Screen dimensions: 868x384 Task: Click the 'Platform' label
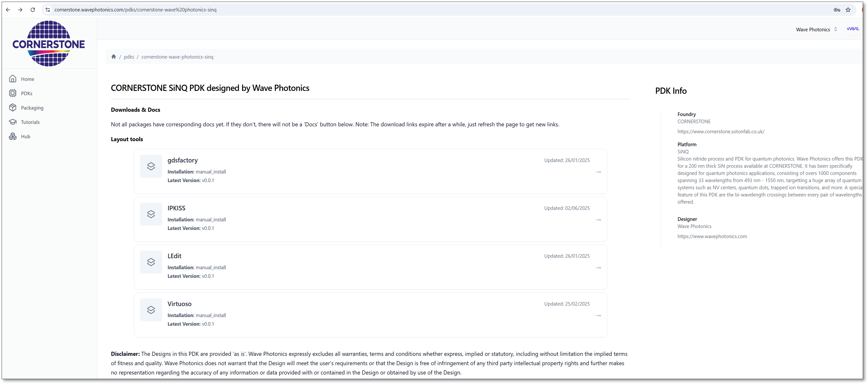(x=687, y=144)
